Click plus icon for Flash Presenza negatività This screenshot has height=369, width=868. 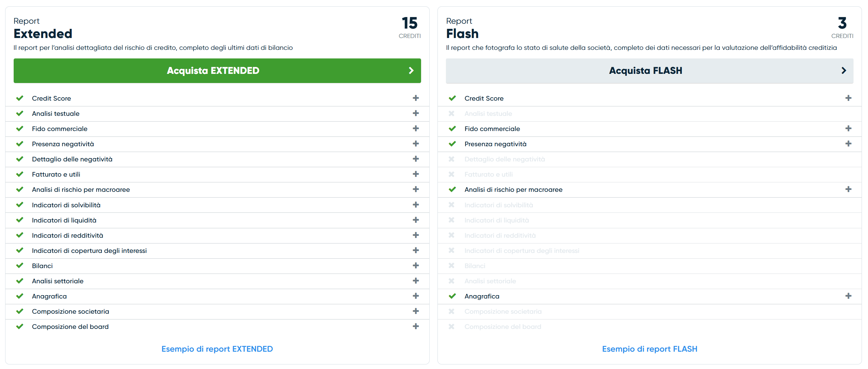pyautogui.click(x=848, y=143)
